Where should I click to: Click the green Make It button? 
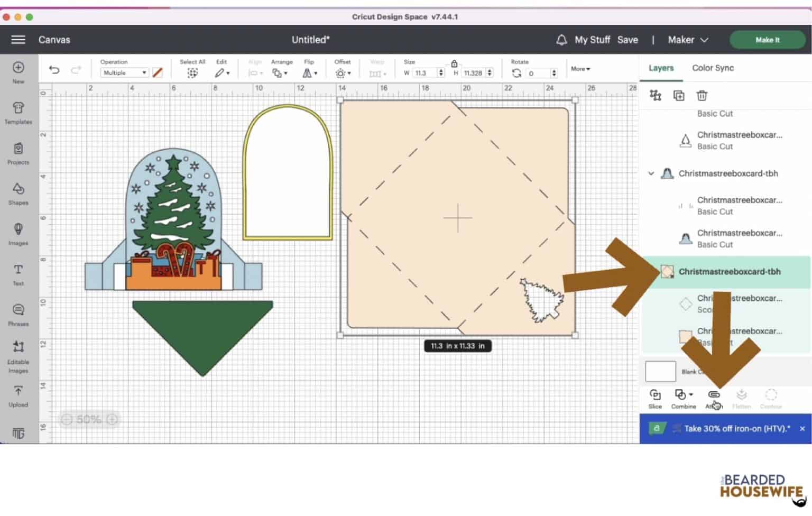[x=767, y=40]
